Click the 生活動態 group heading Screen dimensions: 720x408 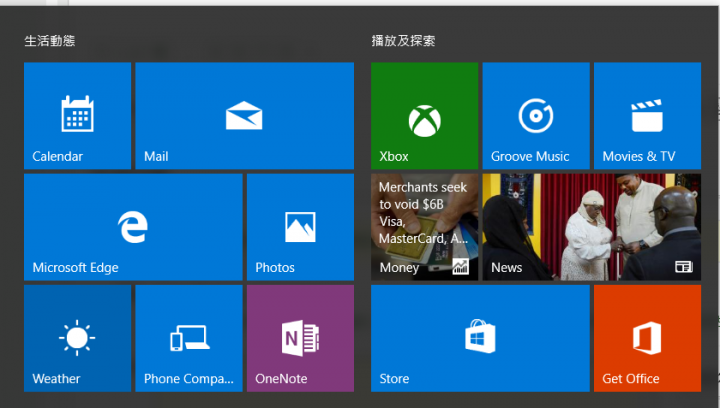click(50, 41)
